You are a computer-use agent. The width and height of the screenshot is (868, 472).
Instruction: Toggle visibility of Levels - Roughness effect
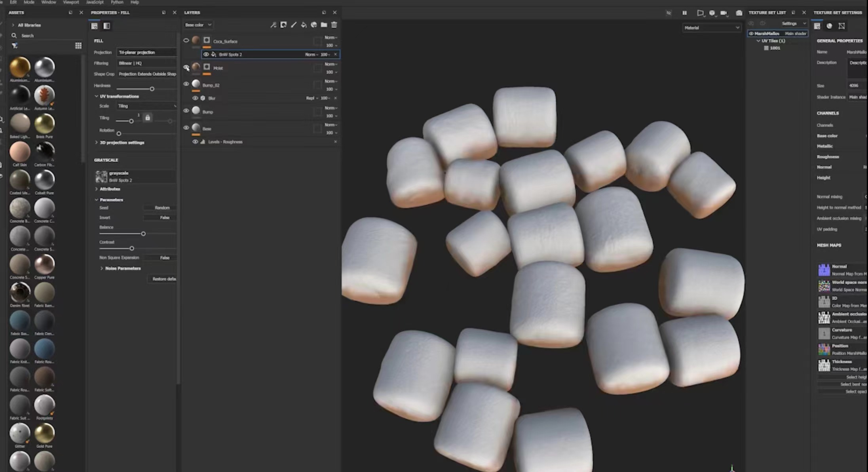pos(195,142)
